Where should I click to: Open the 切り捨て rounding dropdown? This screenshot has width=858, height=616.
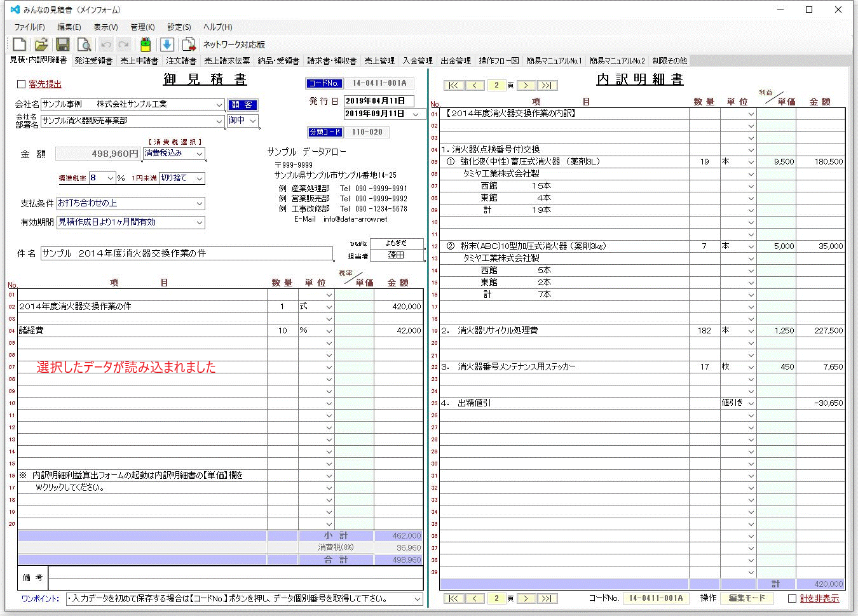coord(200,178)
